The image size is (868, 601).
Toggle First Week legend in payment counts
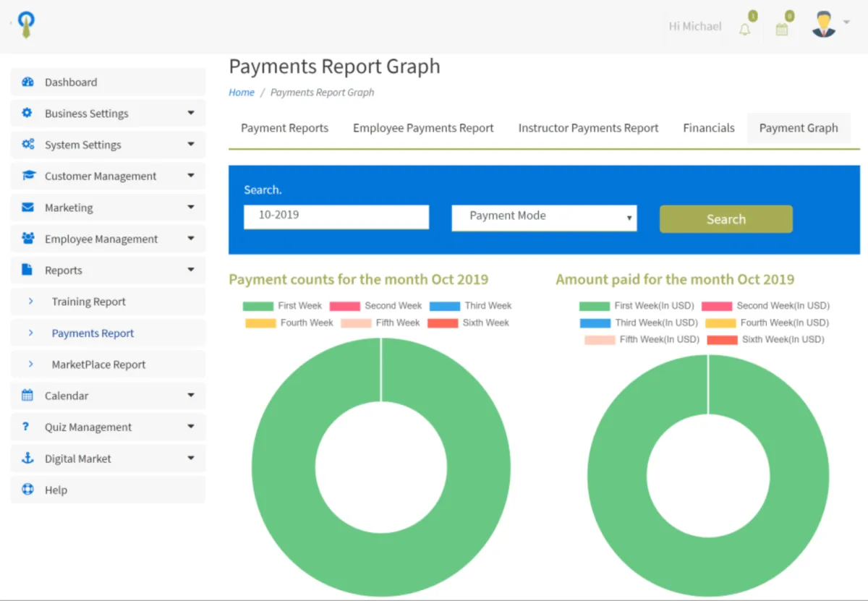point(282,306)
